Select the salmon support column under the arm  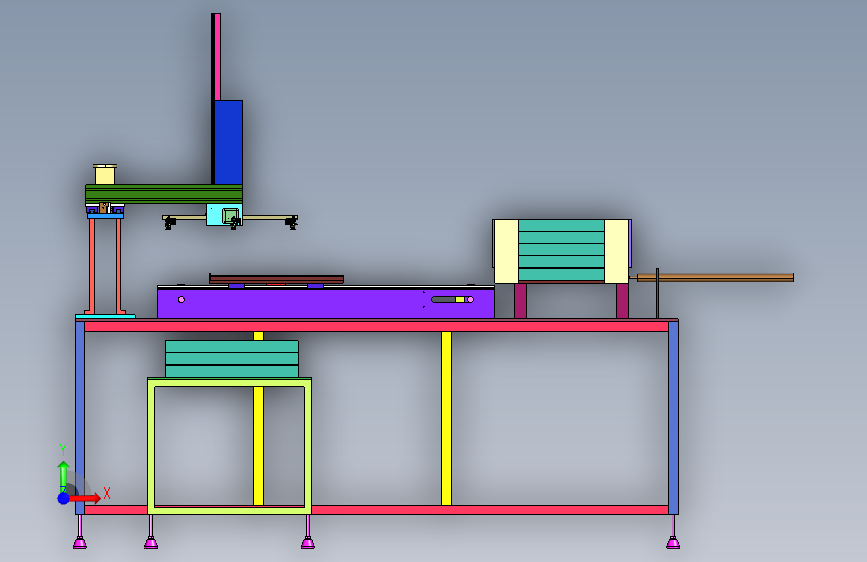(105, 266)
